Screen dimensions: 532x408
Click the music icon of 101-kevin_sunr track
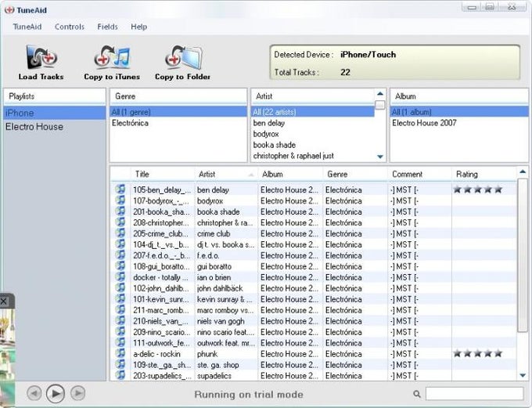click(120, 298)
